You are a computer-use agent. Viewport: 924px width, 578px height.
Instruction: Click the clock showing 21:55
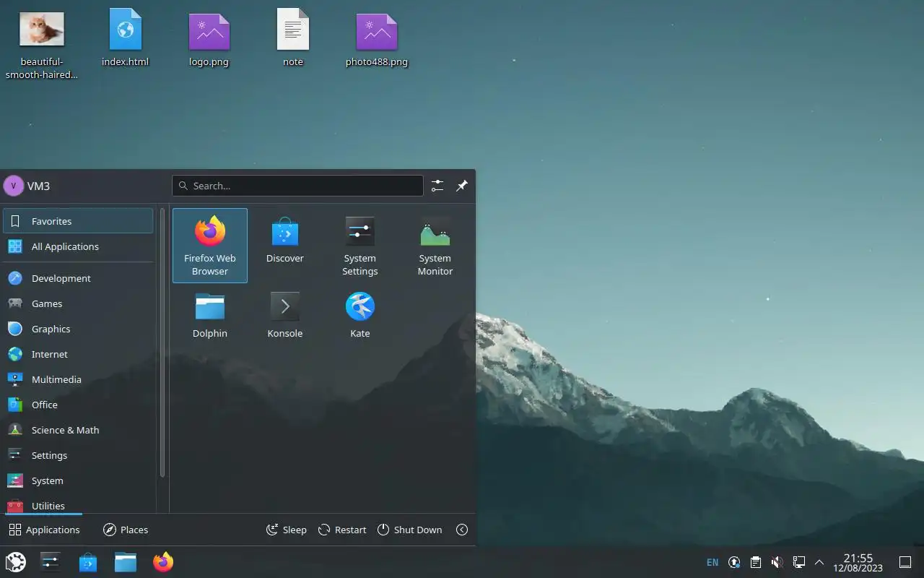pos(858,562)
